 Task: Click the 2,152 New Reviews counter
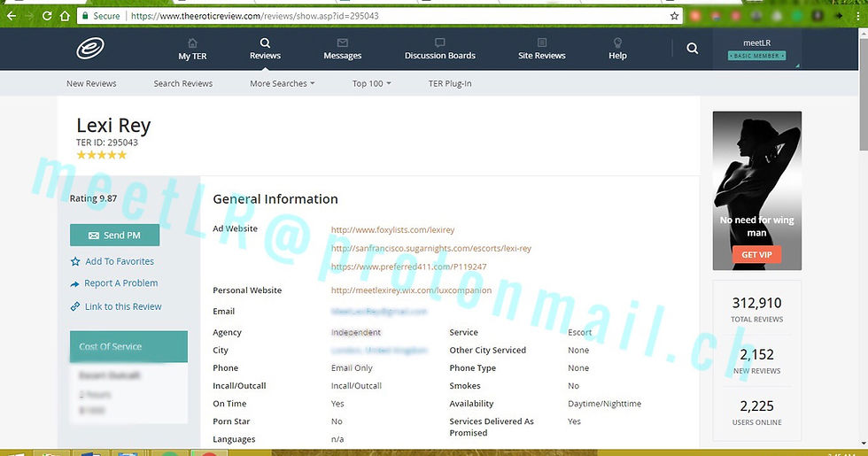[756, 361]
